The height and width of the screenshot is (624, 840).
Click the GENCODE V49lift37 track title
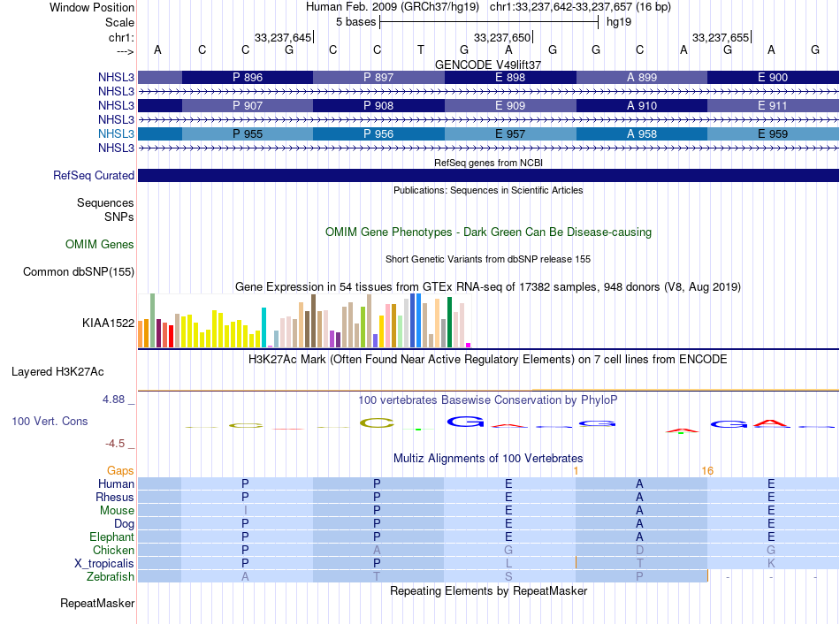[x=488, y=65]
